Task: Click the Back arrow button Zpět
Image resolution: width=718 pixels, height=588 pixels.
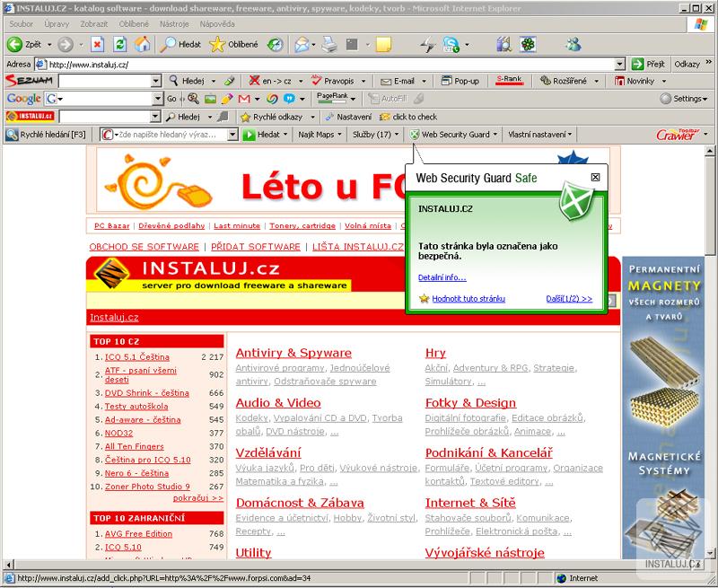Action: [25, 44]
